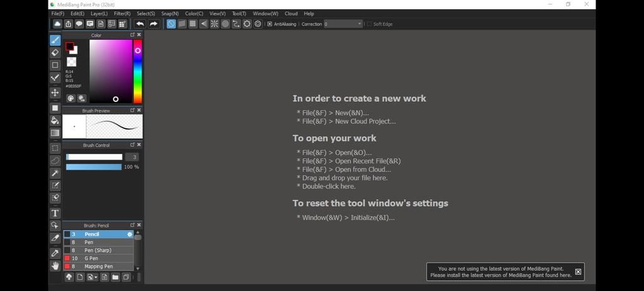Image resolution: width=644 pixels, height=291 pixels.
Task: Click the brush opacity slider
Action: 94,167
